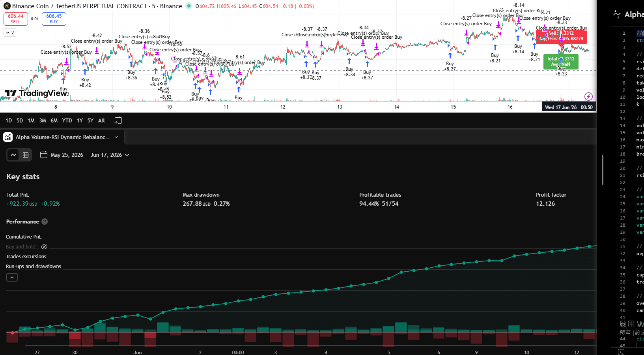This screenshot has height=355, width=644.
Task: Toggle Buy and hold visibility eye
Action: pos(44,247)
